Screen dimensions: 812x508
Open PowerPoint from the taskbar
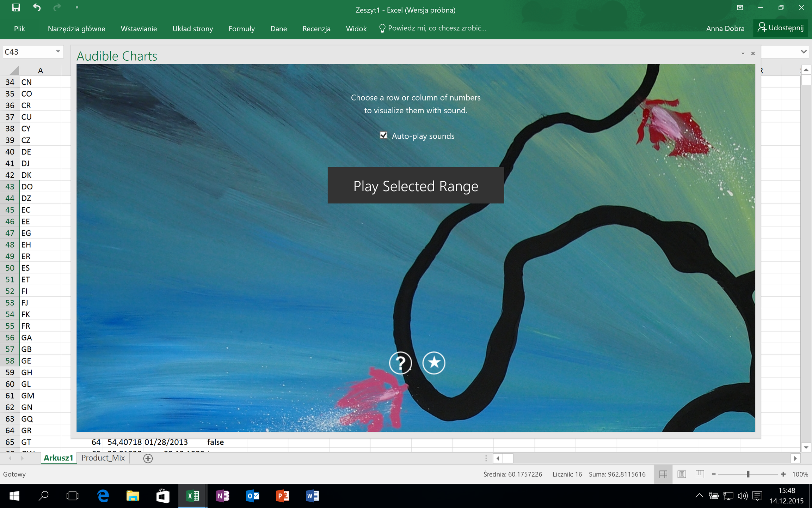coord(283,496)
